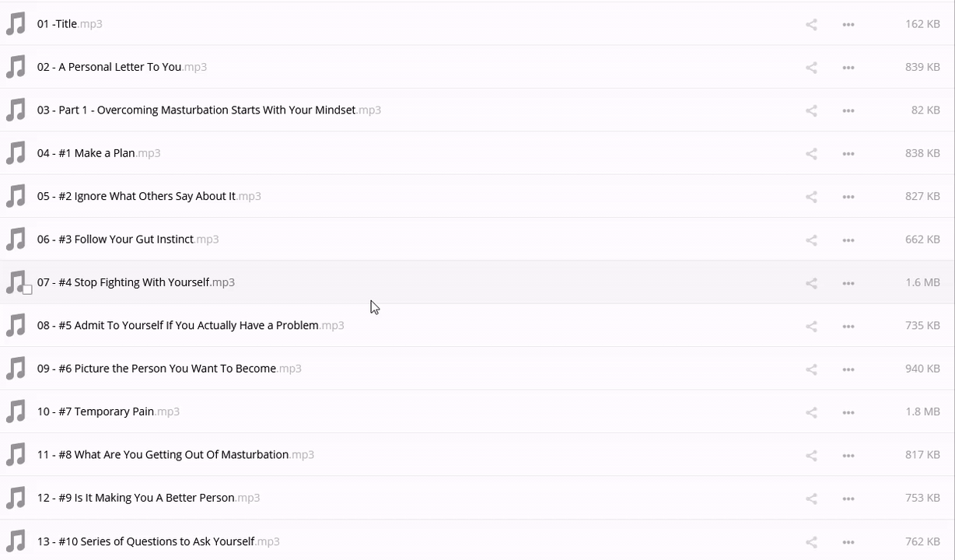Click the share icon for 01 -Title.mp3
The height and width of the screenshot is (560, 955).
tap(811, 24)
